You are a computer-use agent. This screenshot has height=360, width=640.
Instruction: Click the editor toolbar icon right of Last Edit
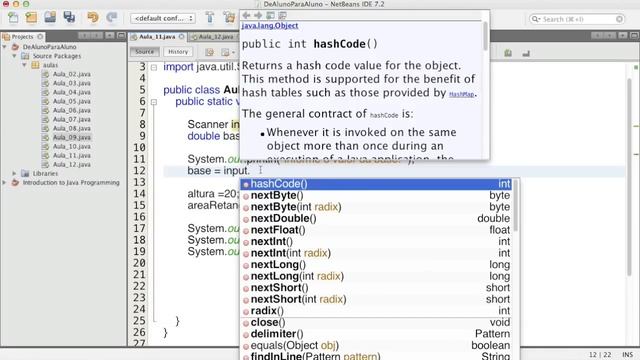click(x=225, y=52)
